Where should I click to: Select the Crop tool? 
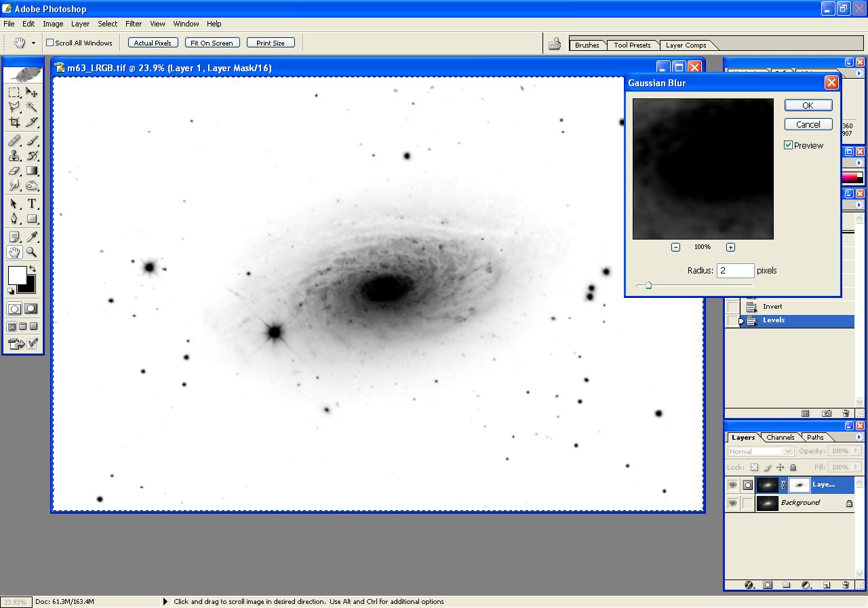pos(14,122)
